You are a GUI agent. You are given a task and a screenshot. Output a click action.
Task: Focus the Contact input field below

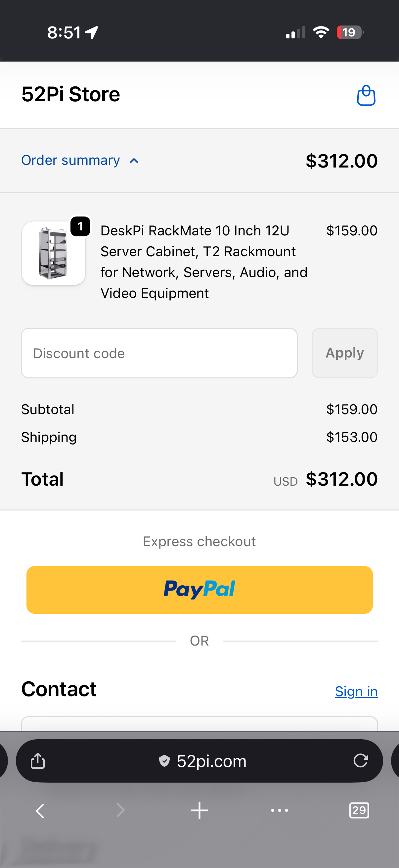[x=199, y=724]
